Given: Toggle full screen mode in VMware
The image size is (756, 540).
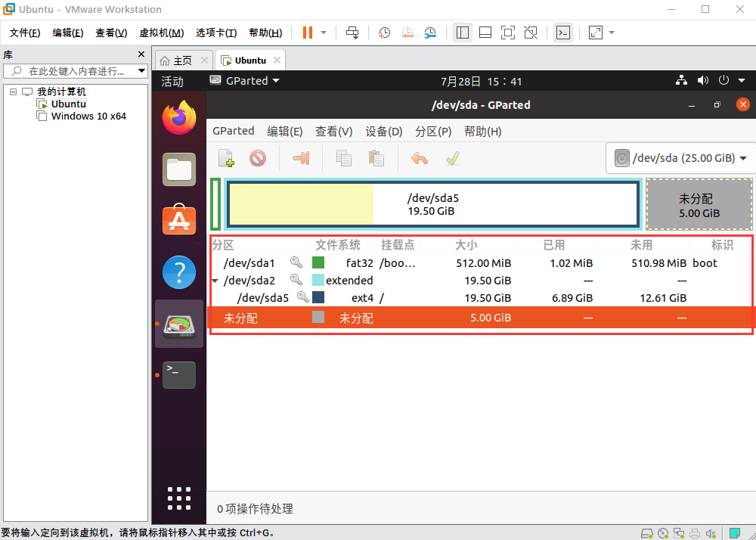Looking at the screenshot, I should click(507, 33).
